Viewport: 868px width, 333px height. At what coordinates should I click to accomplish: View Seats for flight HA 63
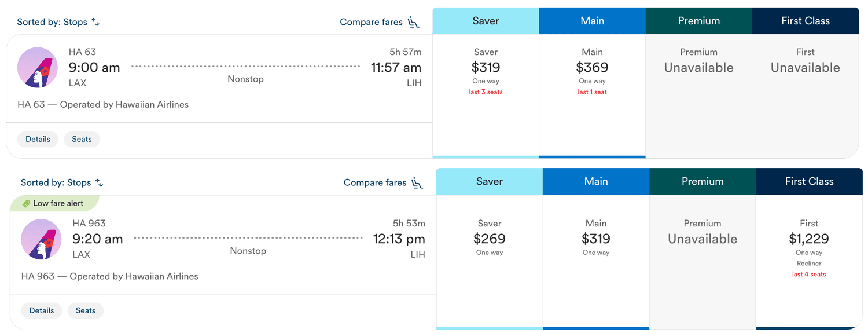point(82,139)
